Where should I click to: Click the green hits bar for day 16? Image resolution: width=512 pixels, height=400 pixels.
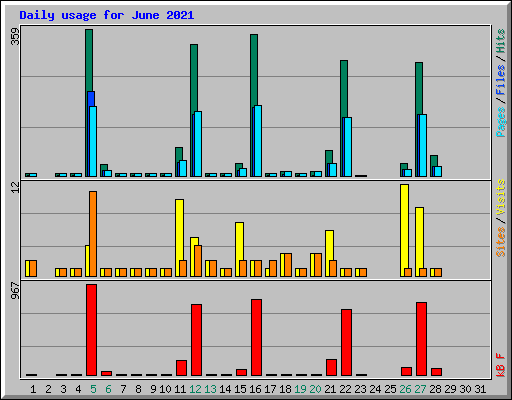254,69
